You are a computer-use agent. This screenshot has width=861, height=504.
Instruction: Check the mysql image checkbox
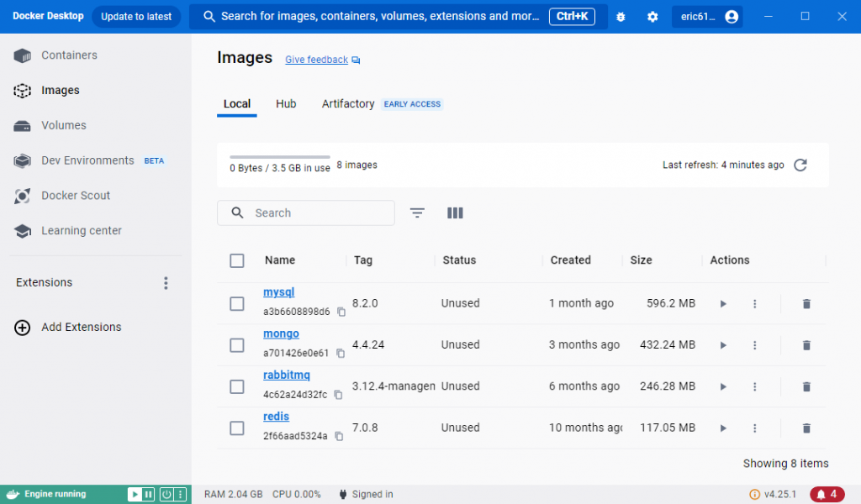click(236, 304)
